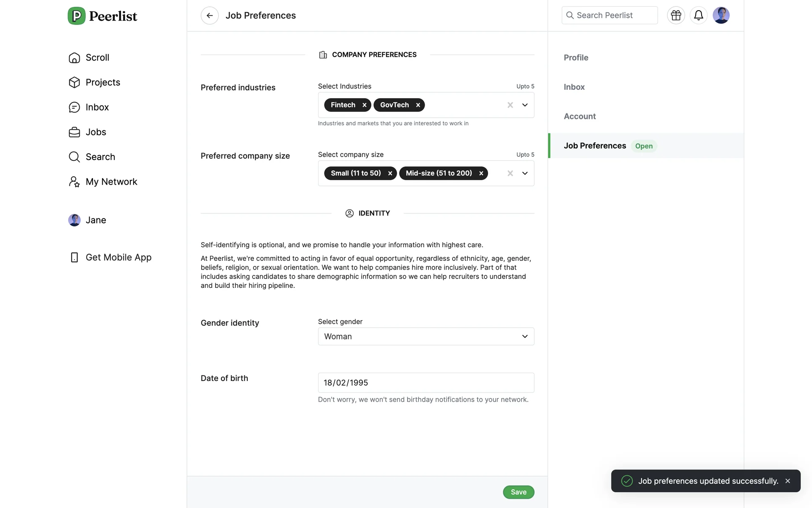
Task: Click Get Mobile App link
Action: 118,257
